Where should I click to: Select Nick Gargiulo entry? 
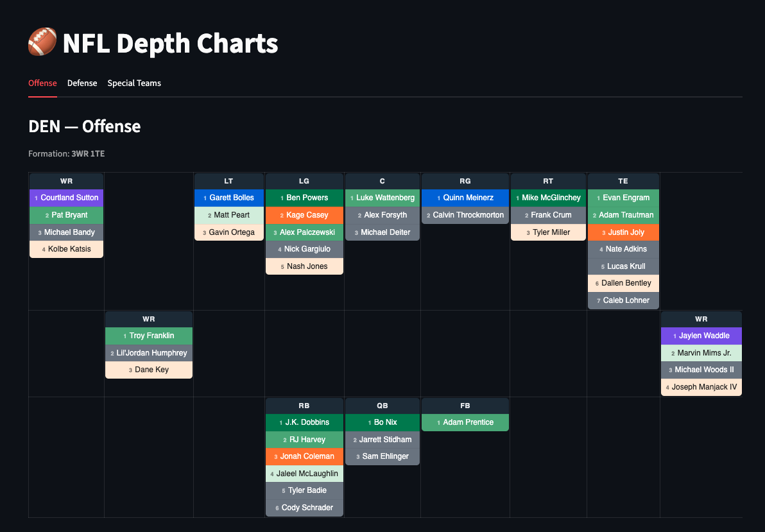(304, 249)
